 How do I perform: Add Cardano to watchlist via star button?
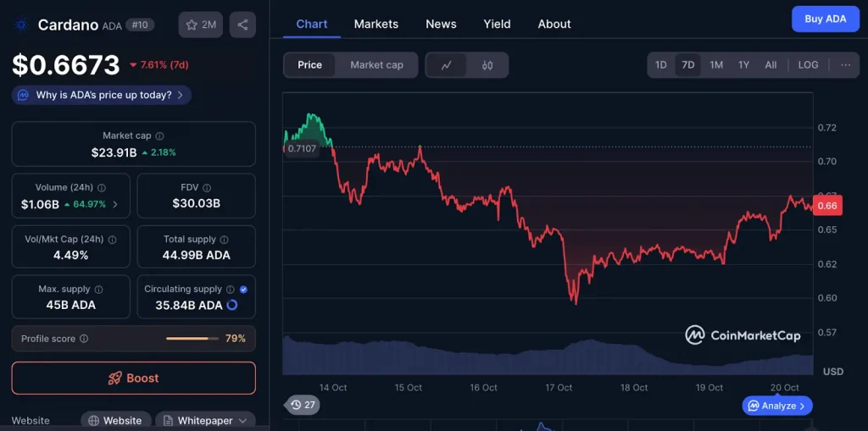[x=200, y=25]
